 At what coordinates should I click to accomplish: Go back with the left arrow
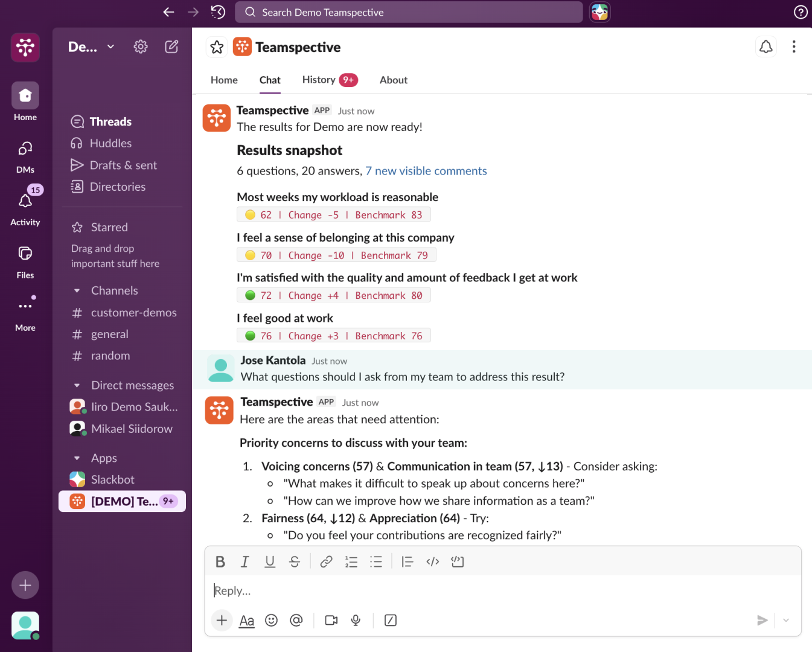[x=169, y=12]
